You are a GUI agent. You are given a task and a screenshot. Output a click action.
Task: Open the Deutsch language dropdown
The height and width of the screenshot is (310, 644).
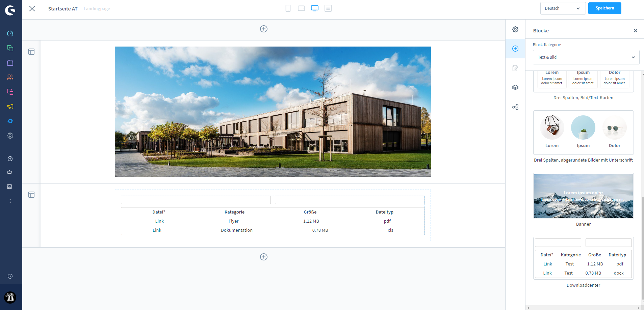click(x=563, y=8)
